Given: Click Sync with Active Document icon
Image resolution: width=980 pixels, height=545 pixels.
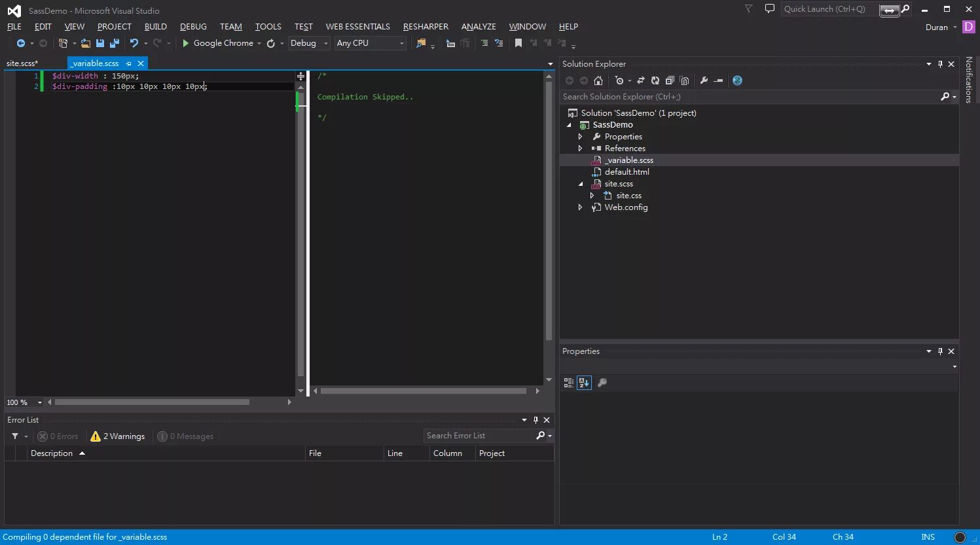Looking at the screenshot, I should 641,80.
